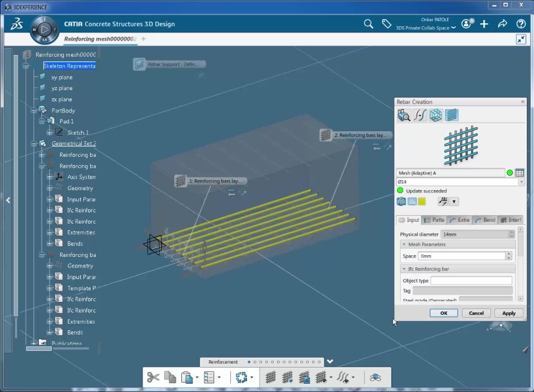Click the Update cycle arrows tool

241,378
